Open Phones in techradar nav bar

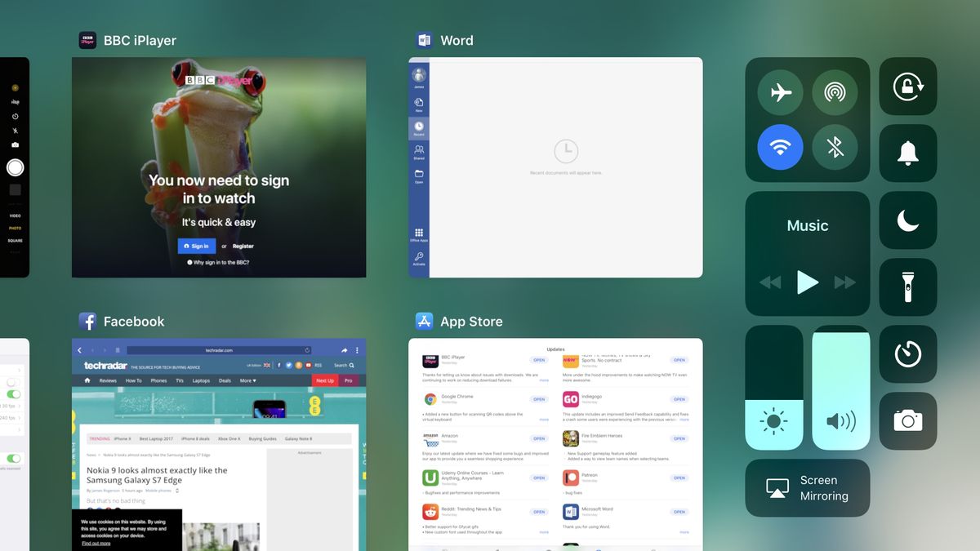[158, 380]
